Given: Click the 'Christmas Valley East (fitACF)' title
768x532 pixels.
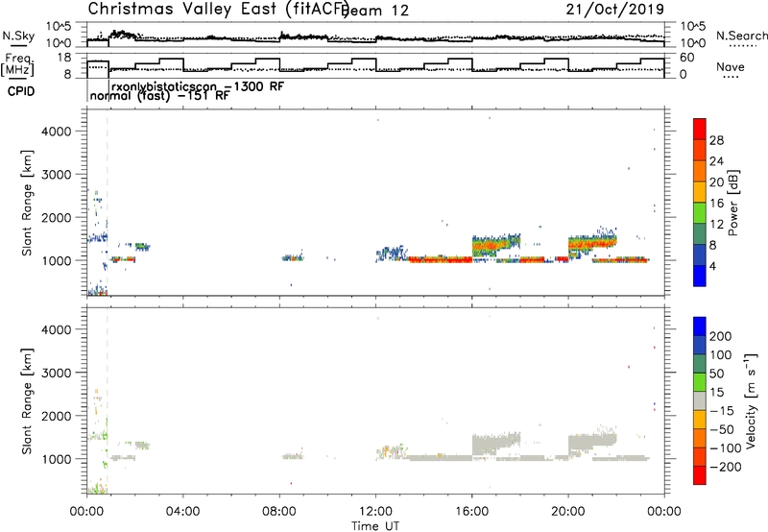Looking at the screenshot, I should coord(219,9).
